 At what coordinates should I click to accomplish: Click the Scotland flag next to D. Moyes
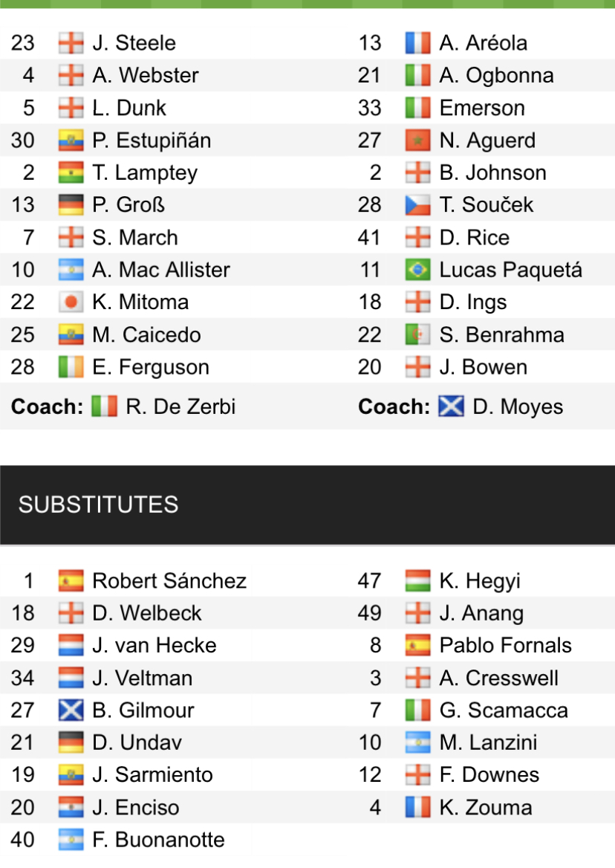point(451,407)
